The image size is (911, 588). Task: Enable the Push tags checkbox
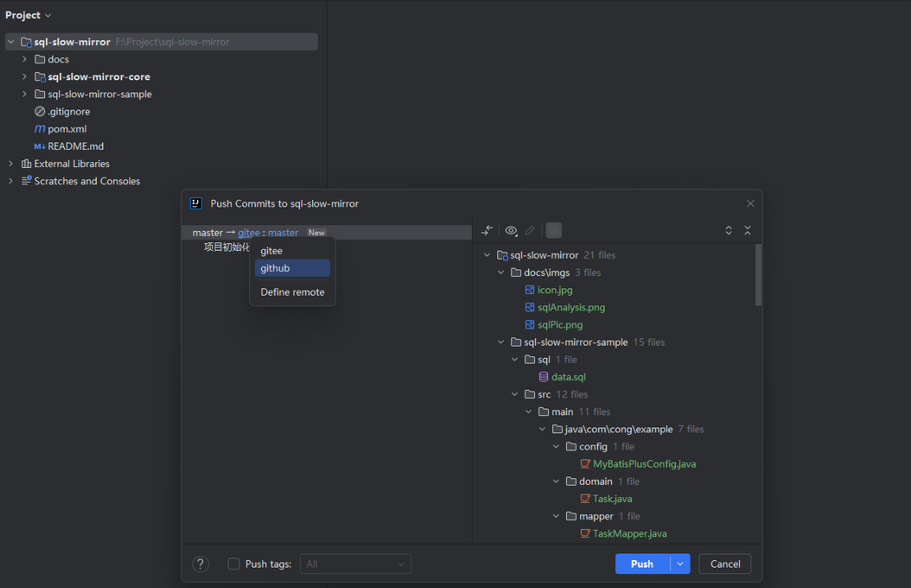pyautogui.click(x=234, y=563)
